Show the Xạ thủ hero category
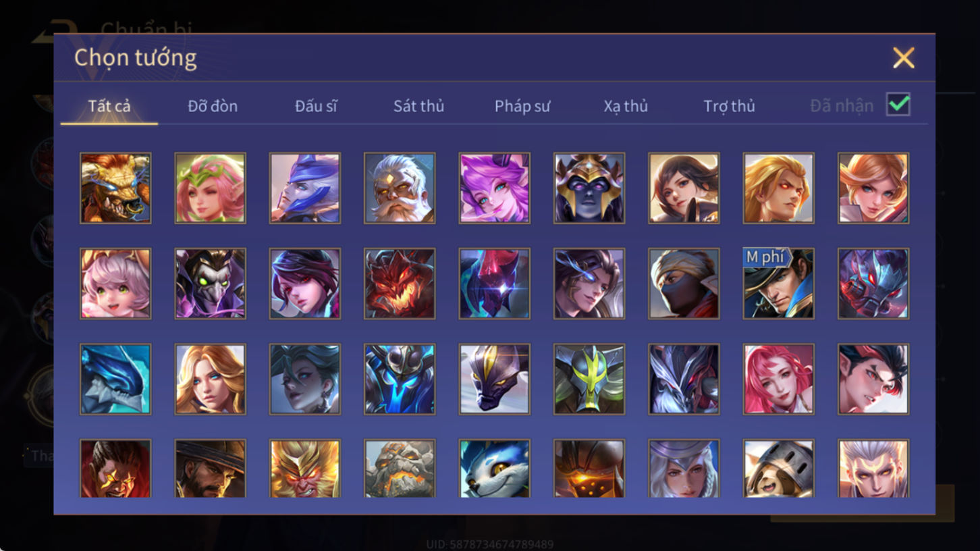The height and width of the screenshot is (551, 980). point(626,106)
